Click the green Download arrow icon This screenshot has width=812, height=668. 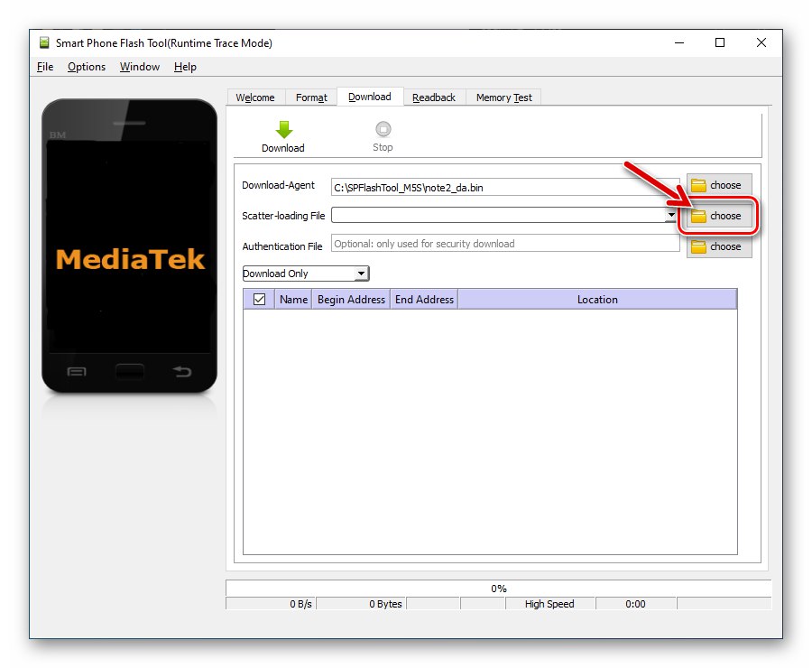point(284,130)
